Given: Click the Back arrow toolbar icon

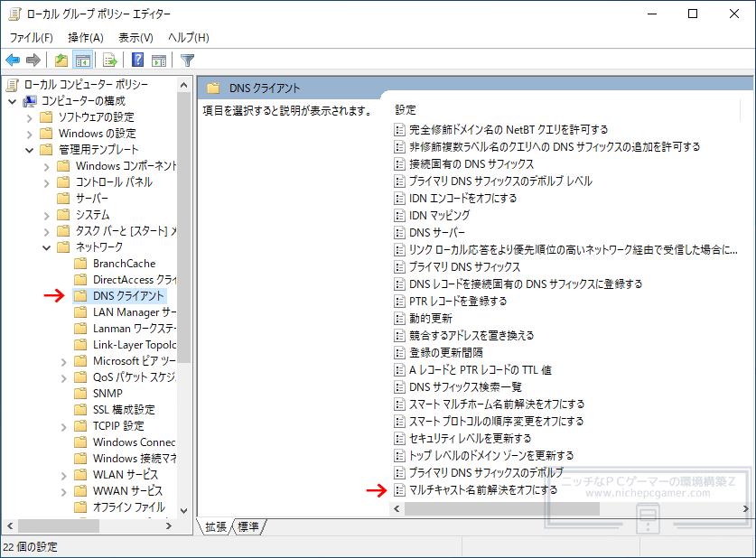Looking at the screenshot, I should click(x=13, y=60).
